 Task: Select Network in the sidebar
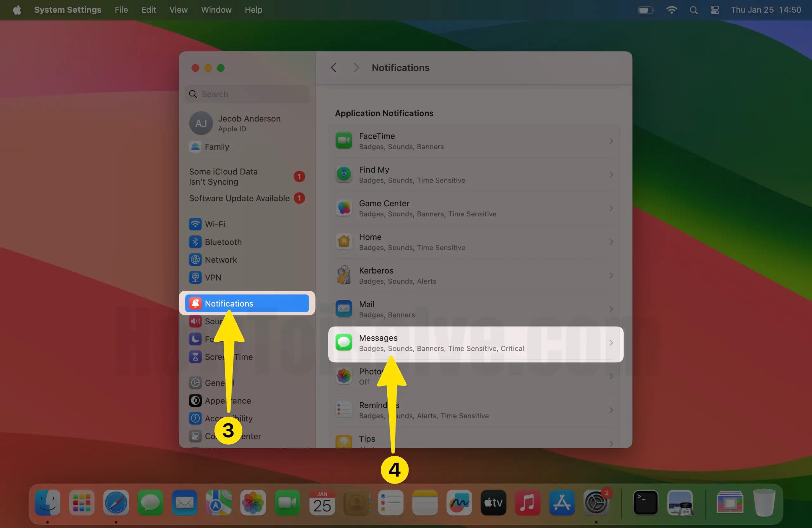247,260
